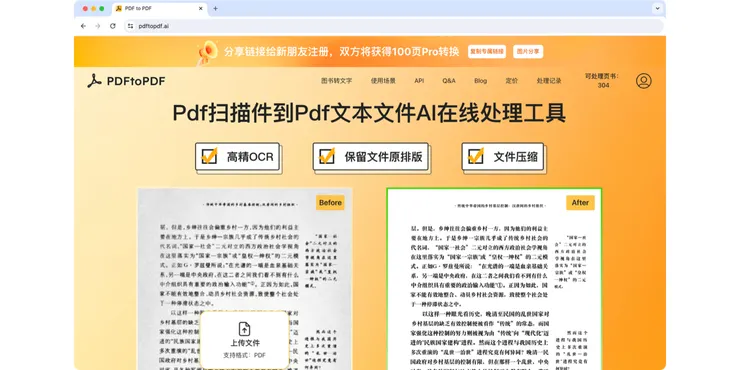Image resolution: width=740 pixels, height=370 pixels.
Task: Click 图片分享 button
Action: click(x=528, y=51)
